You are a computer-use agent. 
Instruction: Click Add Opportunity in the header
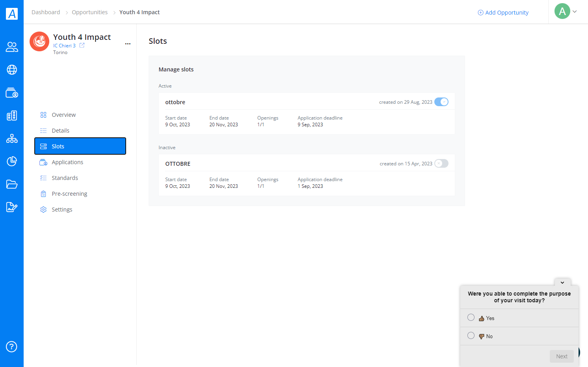503,13
